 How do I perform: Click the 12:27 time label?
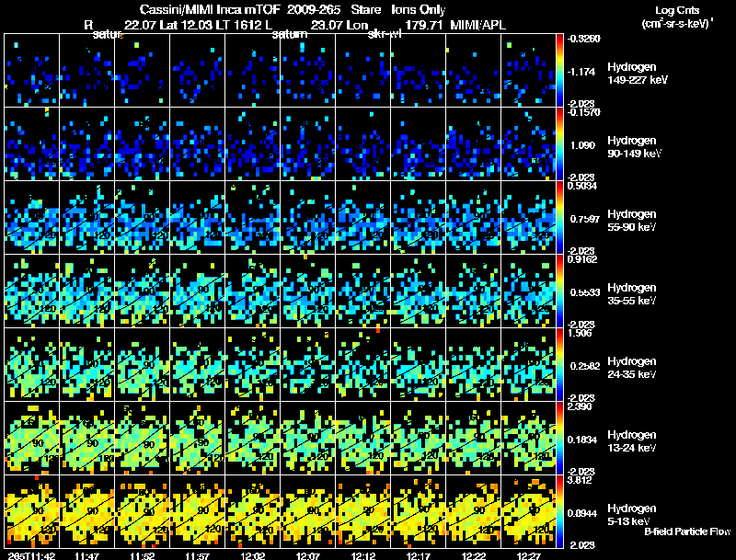click(x=528, y=555)
